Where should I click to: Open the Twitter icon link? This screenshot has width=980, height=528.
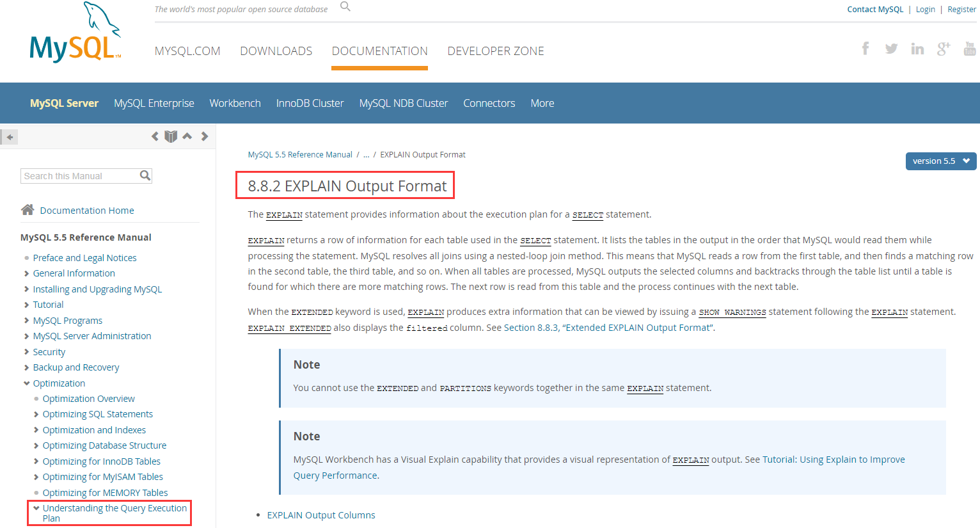891,49
